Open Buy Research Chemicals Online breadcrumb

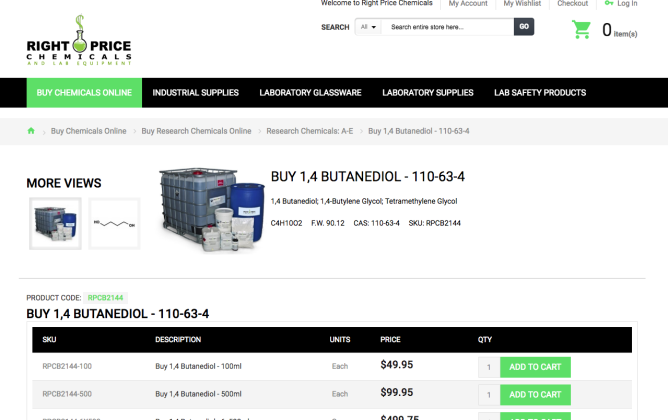click(196, 131)
